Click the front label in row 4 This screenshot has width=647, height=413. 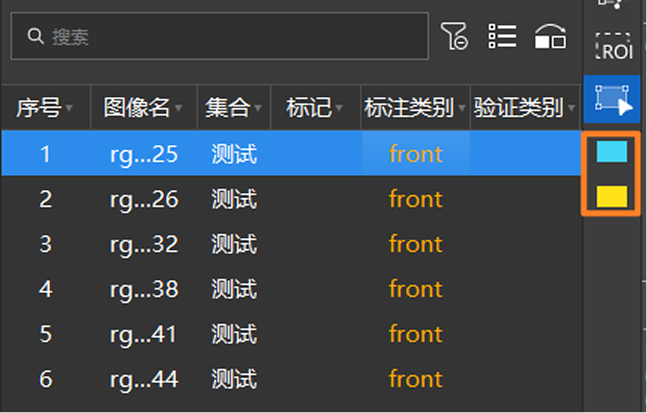416,289
